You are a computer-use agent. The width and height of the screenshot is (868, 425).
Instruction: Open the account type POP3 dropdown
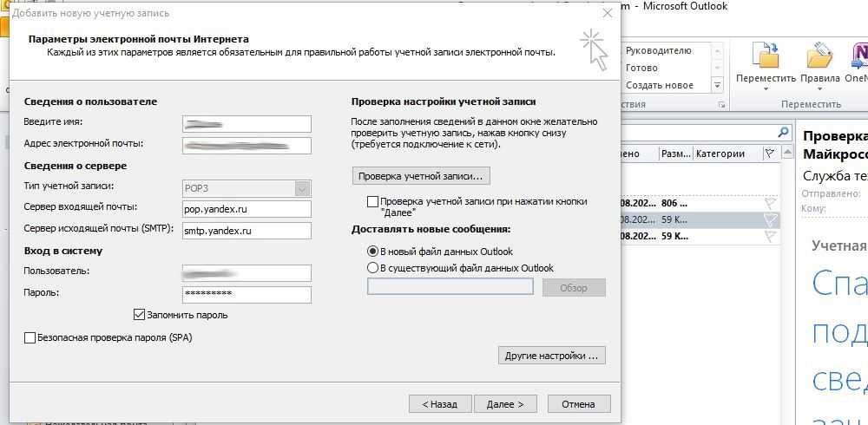pos(302,188)
